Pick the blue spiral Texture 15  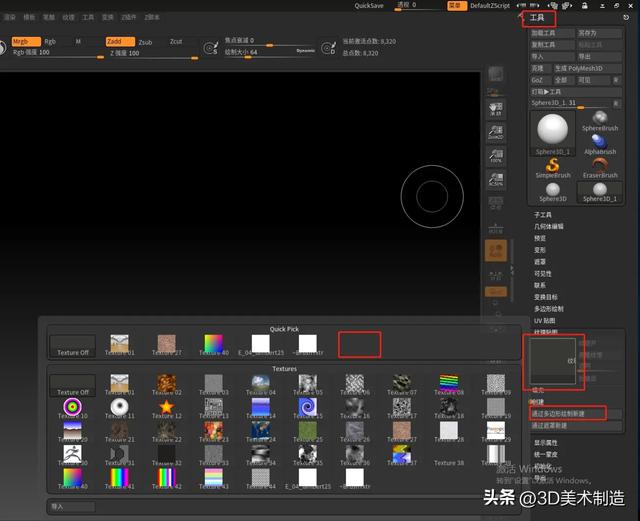pyautogui.click(x=308, y=408)
